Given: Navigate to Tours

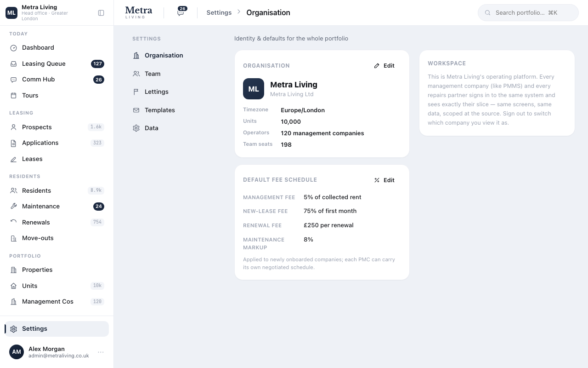Looking at the screenshot, I should pyautogui.click(x=57, y=96).
